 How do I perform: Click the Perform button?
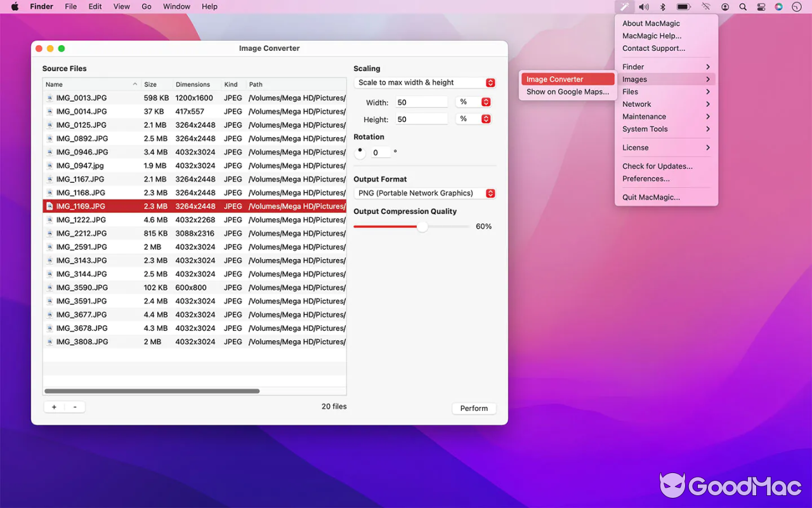tap(474, 408)
